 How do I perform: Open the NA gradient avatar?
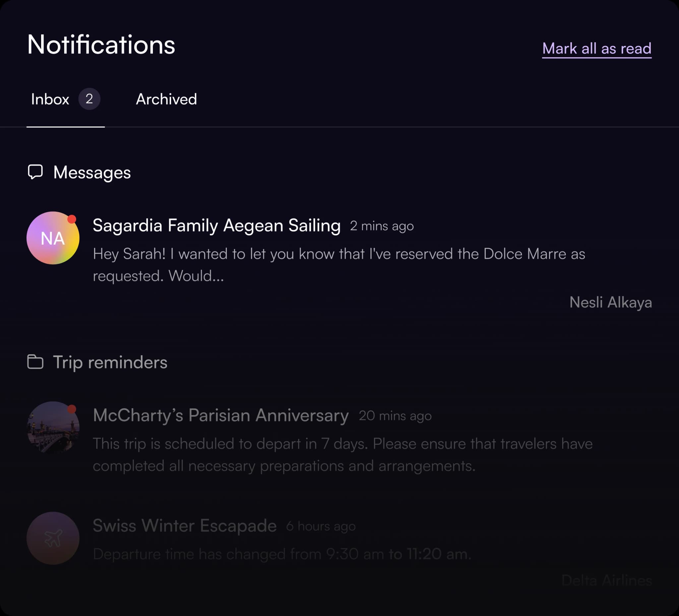[x=53, y=238]
